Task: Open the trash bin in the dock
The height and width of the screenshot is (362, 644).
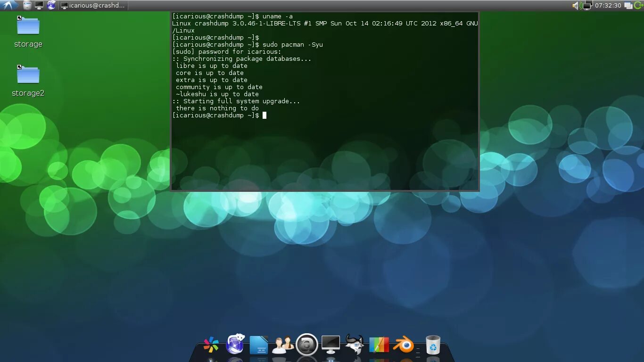Action: 433,345
